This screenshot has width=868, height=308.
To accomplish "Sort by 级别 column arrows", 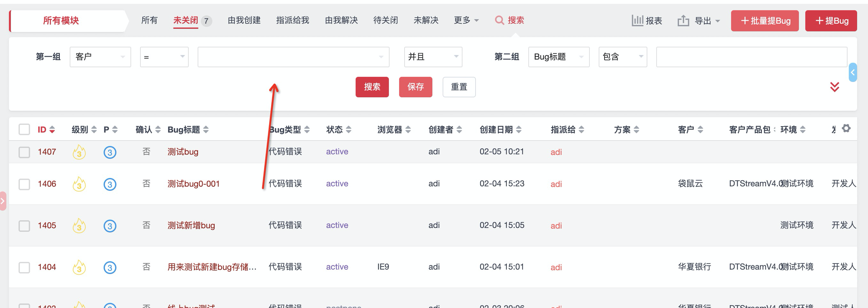I will tap(94, 130).
